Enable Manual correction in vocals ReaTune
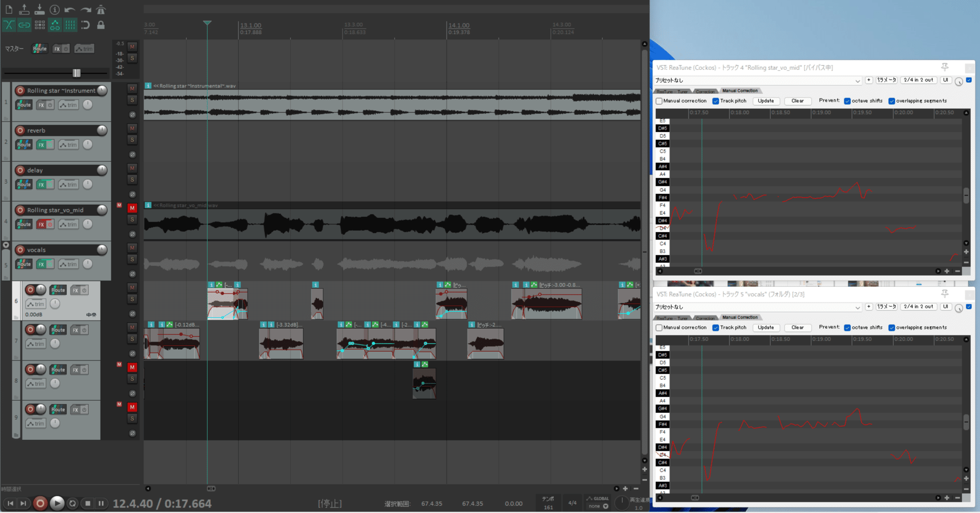This screenshot has height=513, width=980. (x=659, y=328)
